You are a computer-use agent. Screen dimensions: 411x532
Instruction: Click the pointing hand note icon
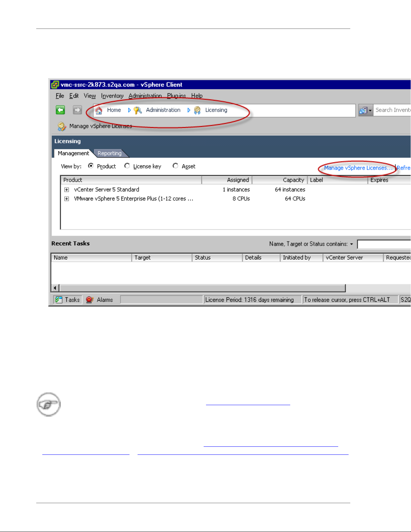coord(49,404)
